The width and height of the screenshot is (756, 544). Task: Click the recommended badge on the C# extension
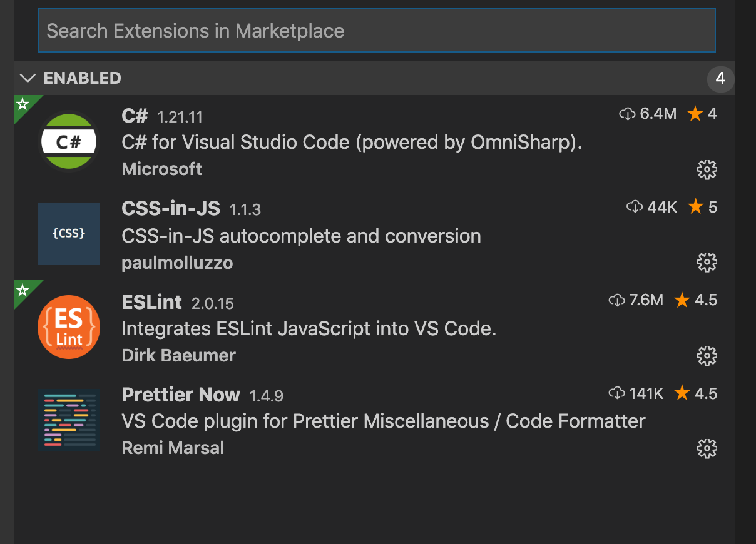point(22,104)
